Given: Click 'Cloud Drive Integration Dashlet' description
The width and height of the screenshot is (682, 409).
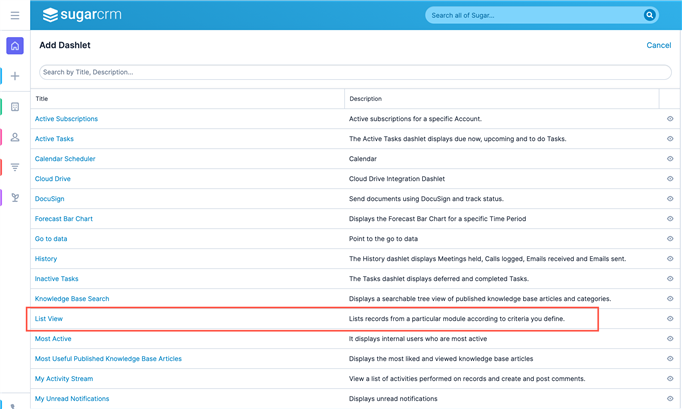Looking at the screenshot, I should [x=397, y=179].
